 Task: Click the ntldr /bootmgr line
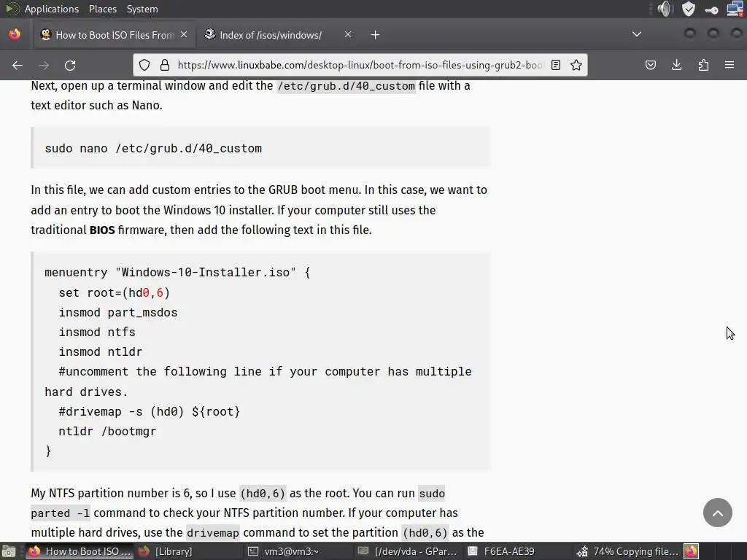pos(108,432)
